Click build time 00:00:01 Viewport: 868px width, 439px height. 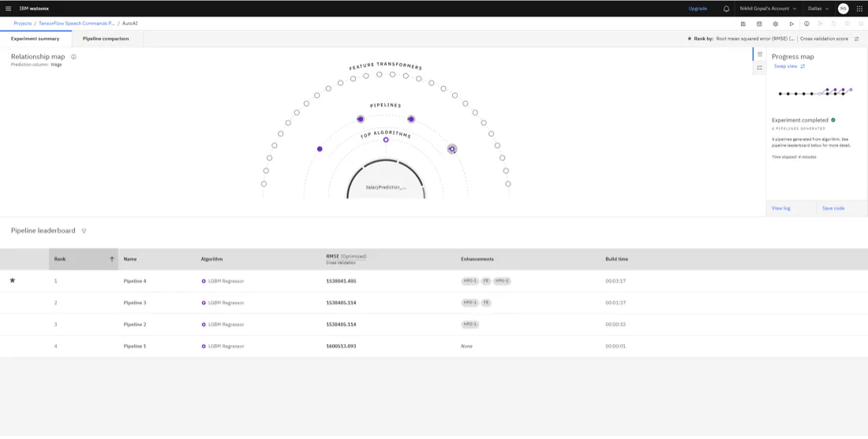(615, 346)
